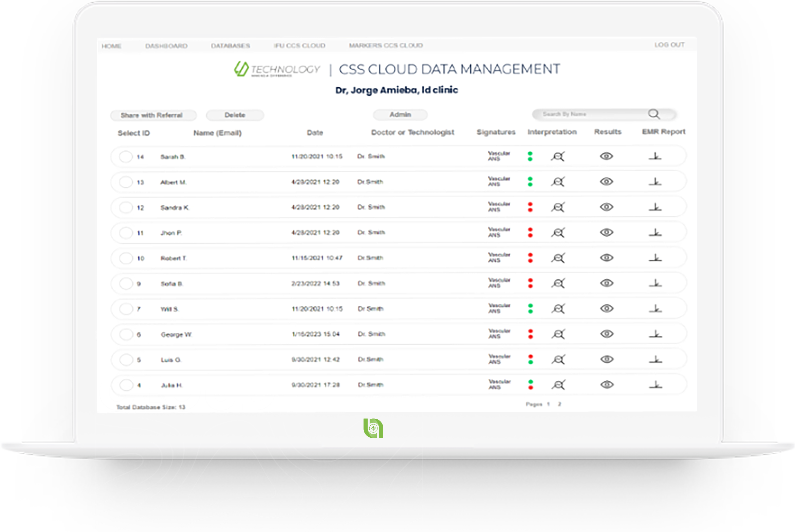The height and width of the screenshot is (532, 795).
Task: Click the Delete button
Action: coord(235,115)
